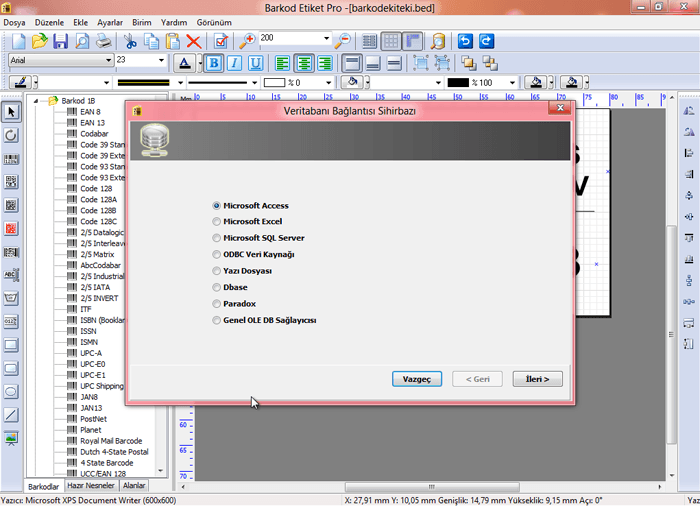This screenshot has width=700, height=506.
Task: Click the horizontal scrollbar under the canvas
Action: (x=431, y=486)
